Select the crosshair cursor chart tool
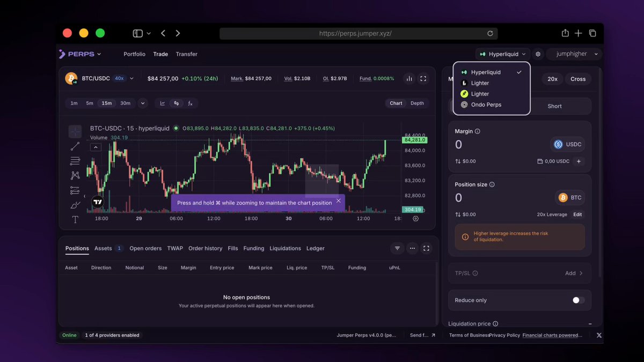The height and width of the screenshot is (362, 644). [75, 131]
